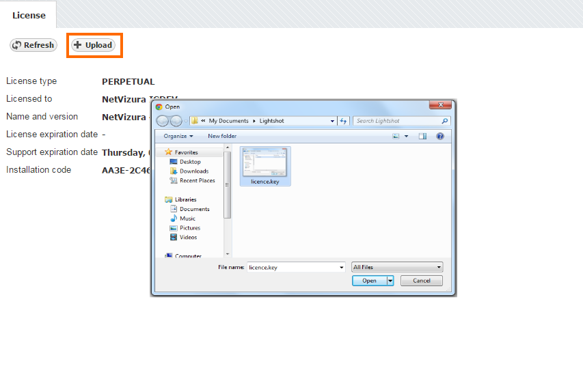
Task: Click the forward navigation arrow in dialog
Action: [176, 121]
